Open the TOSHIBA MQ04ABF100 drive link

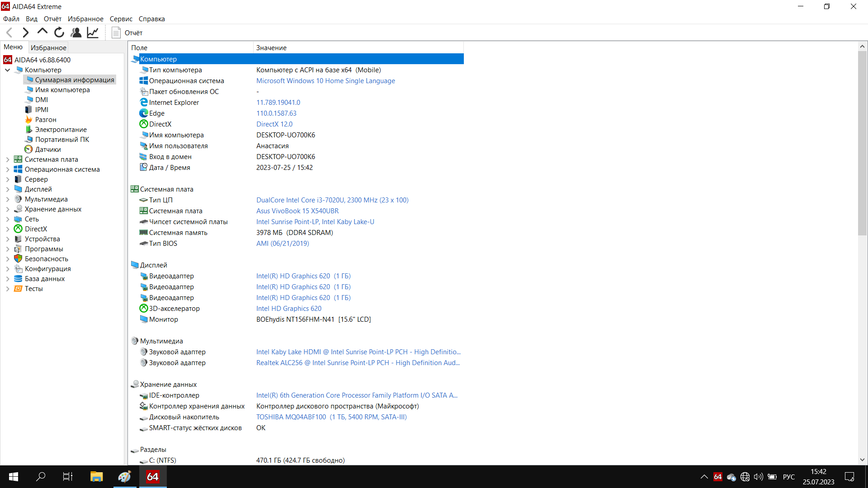(x=331, y=417)
